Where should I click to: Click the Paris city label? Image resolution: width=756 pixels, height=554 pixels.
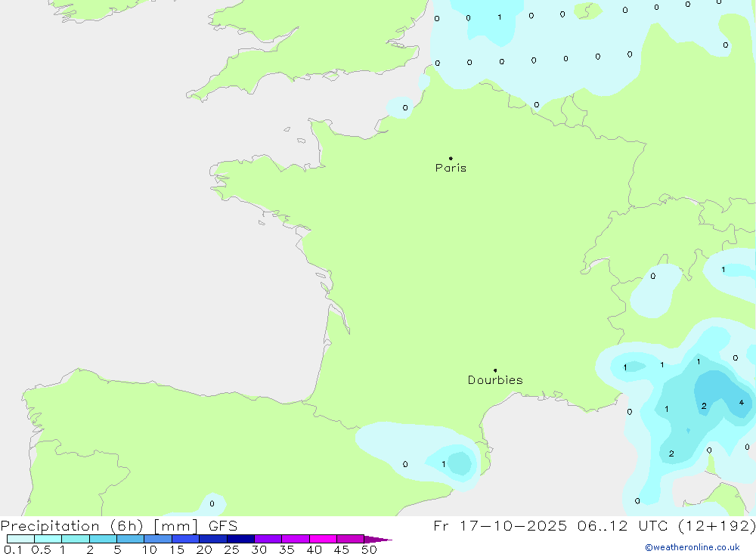click(451, 168)
